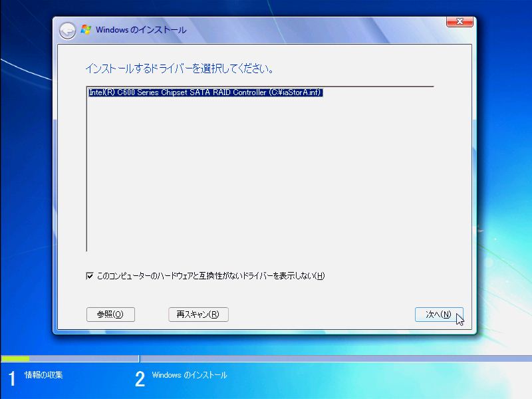
Task: Click the 再スキャン(R) rescan button
Action: point(198,314)
